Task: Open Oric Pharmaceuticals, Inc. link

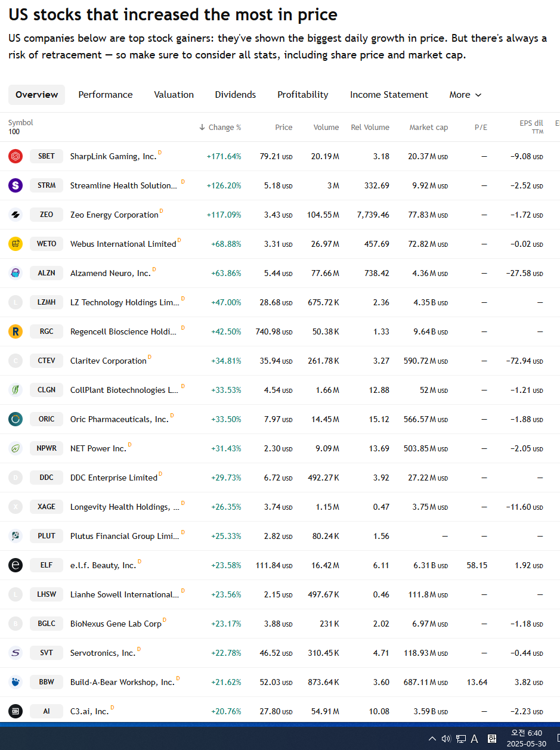Action: (119, 419)
